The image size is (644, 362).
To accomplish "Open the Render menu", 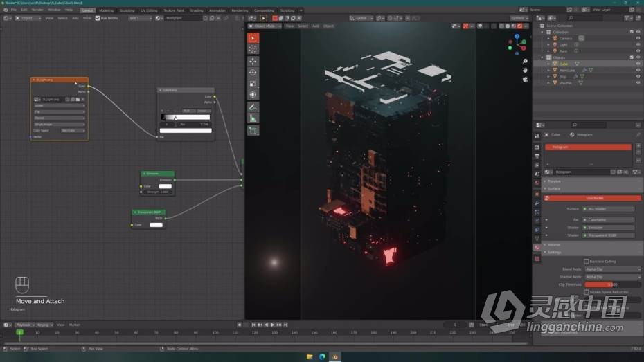I will pyautogui.click(x=37, y=10).
